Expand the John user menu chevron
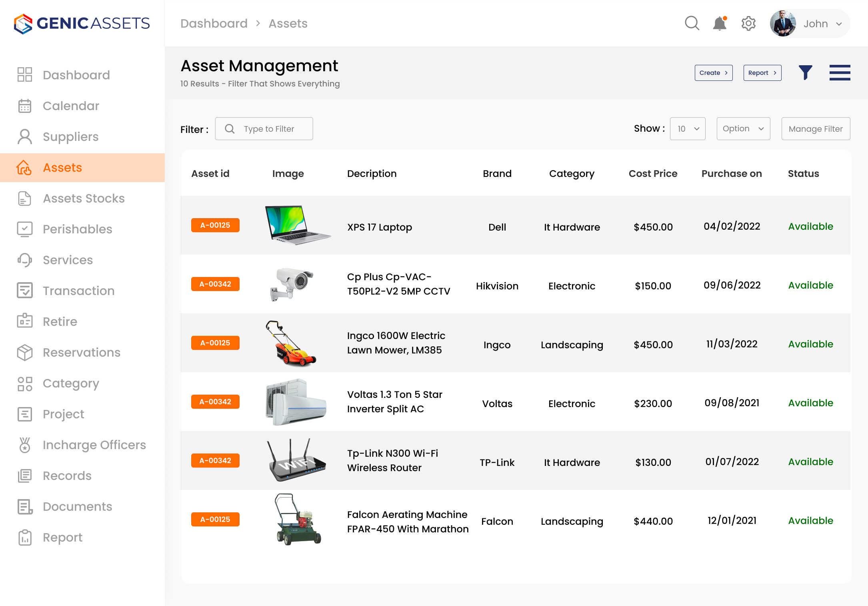Screen dimensions: 868x606 tap(839, 24)
